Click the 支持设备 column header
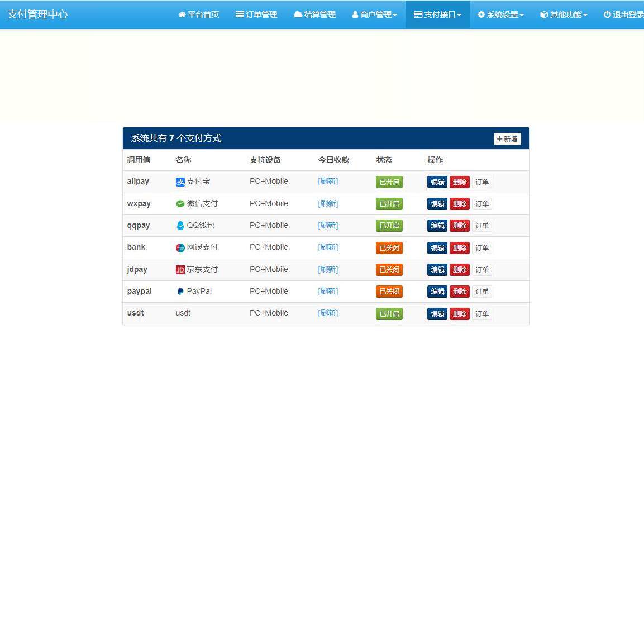The image size is (644, 644). coord(265,160)
